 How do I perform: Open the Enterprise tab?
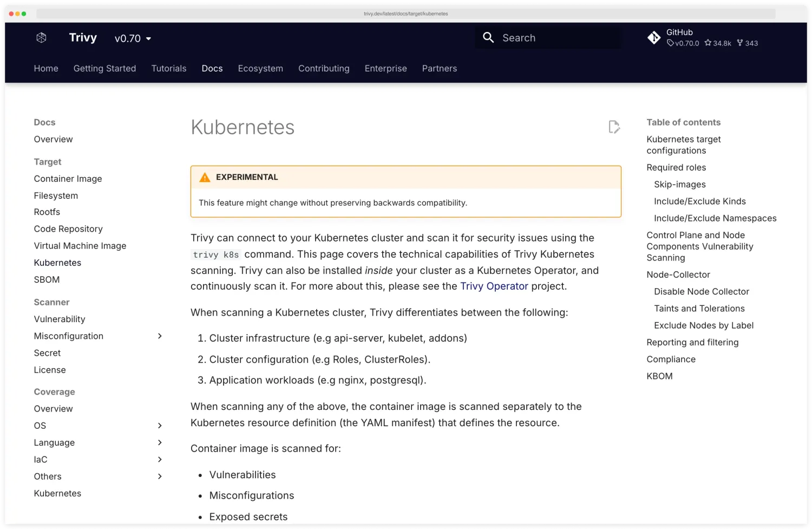385,68
